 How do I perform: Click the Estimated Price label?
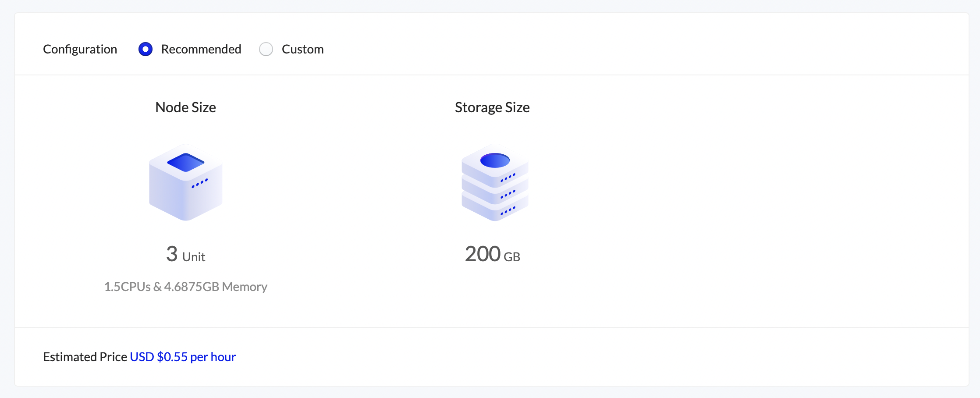(85, 357)
